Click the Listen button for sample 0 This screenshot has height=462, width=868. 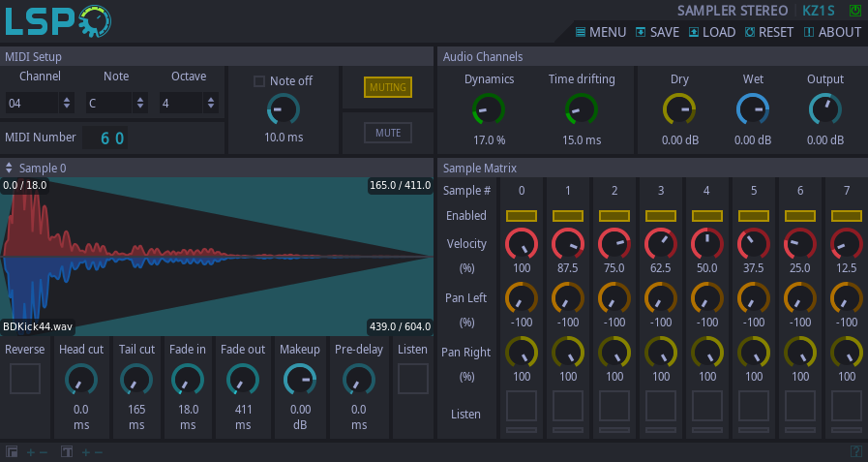pyautogui.click(x=522, y=406)
